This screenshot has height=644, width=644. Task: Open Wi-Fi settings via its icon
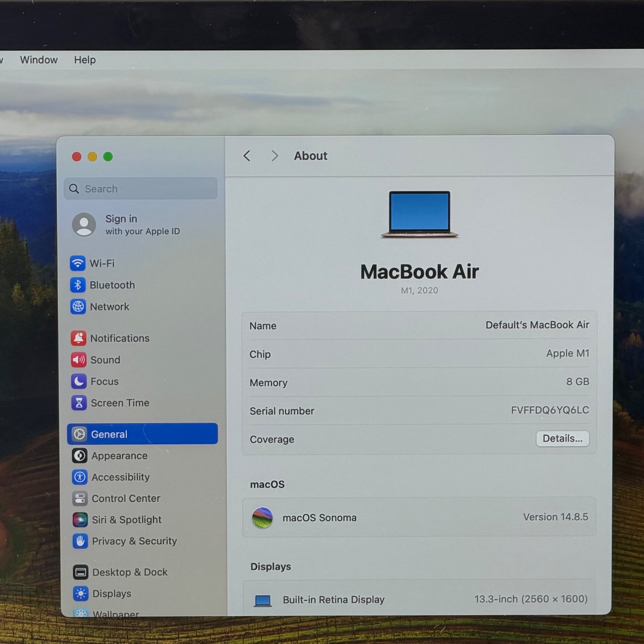(78, 263)
